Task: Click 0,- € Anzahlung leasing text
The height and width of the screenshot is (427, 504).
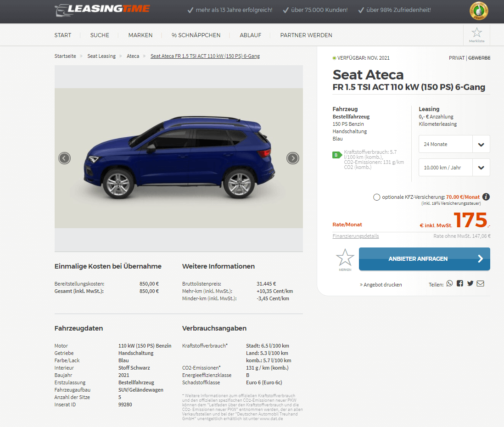Action: tap(436, 117)
